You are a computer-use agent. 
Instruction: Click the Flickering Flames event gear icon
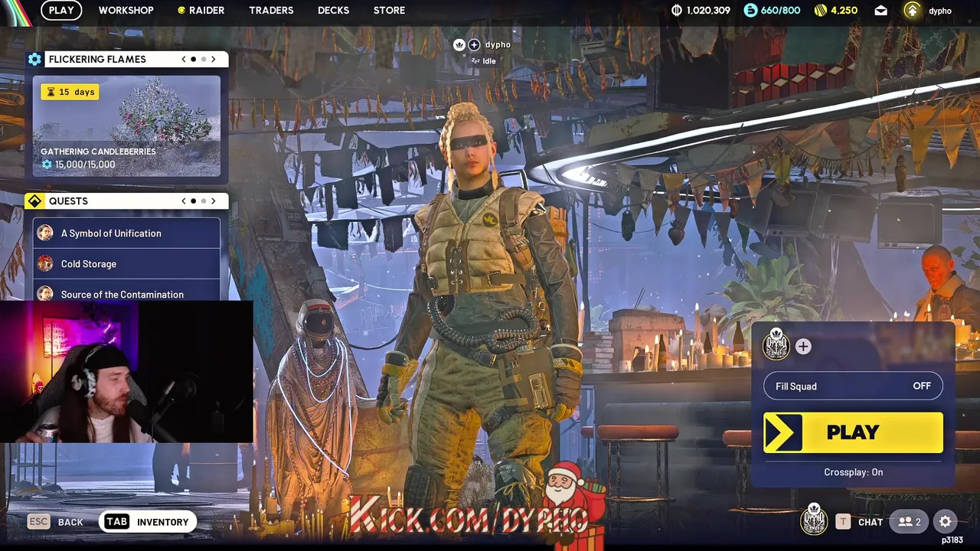pyautogui.click(x=34, y=59)
